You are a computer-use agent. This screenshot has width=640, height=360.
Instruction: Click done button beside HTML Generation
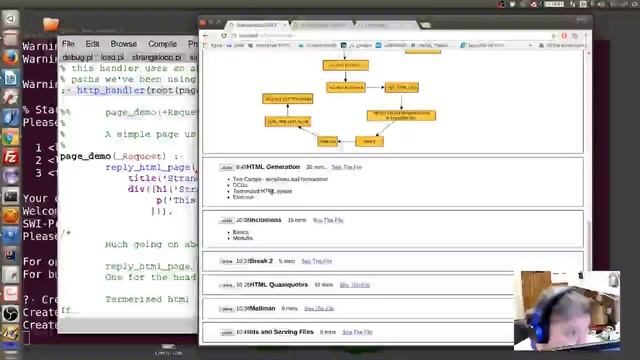[226, 167]
